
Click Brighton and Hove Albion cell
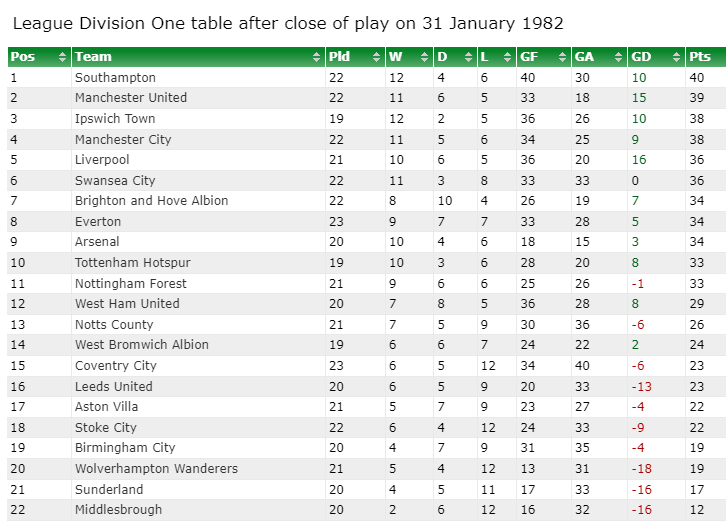(x=151, y=200)
